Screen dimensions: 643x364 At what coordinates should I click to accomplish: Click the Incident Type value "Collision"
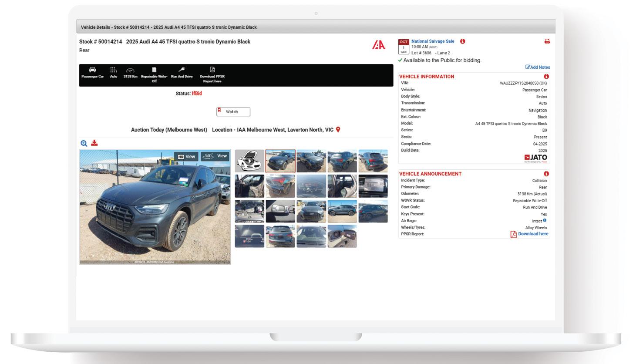pos(539,181)
